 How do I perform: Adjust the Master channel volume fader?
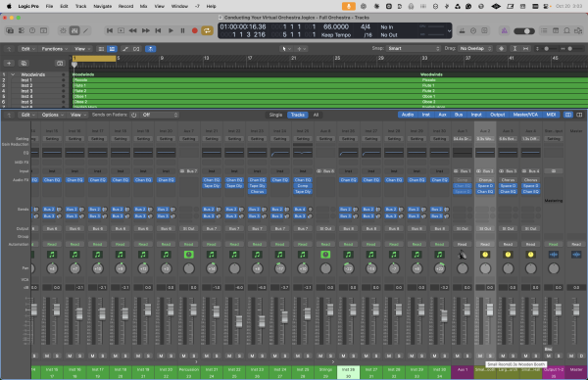[576, 309]
